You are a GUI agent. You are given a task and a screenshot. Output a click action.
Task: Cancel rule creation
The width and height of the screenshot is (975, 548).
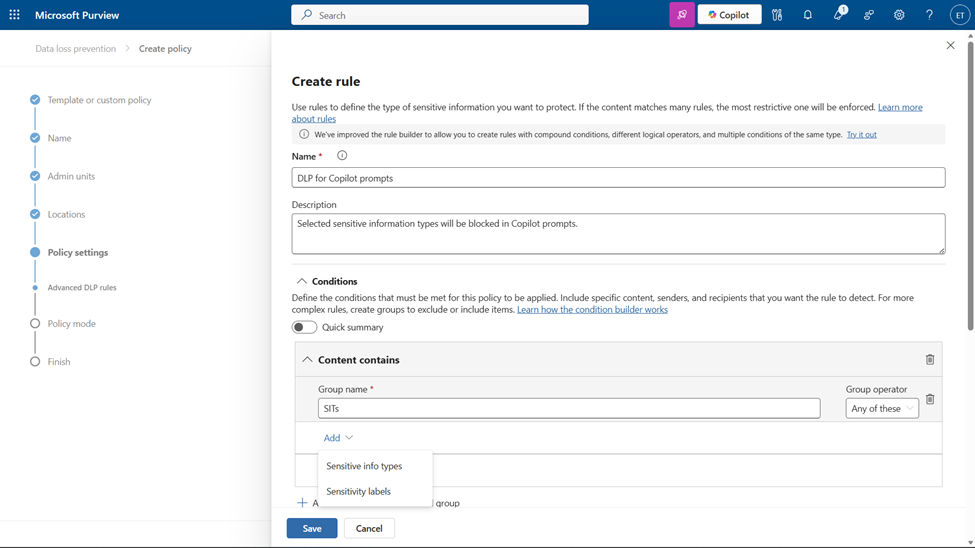tap(369, 528)
